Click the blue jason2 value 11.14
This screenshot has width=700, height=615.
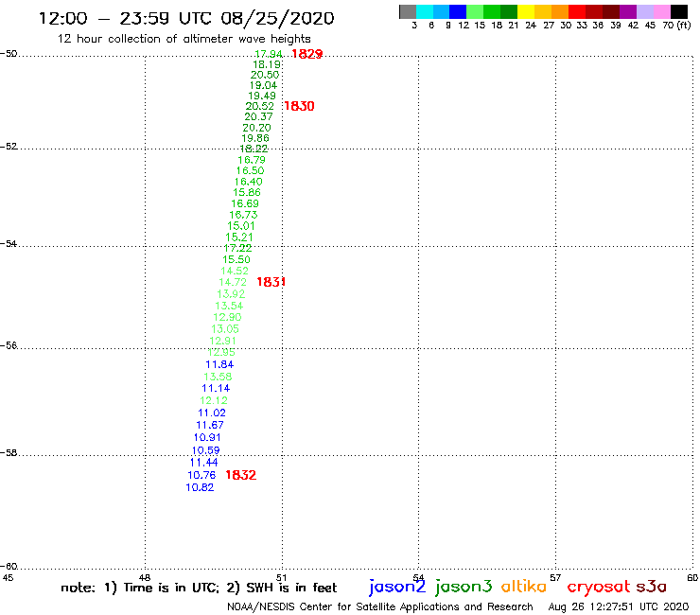[216, 388]
